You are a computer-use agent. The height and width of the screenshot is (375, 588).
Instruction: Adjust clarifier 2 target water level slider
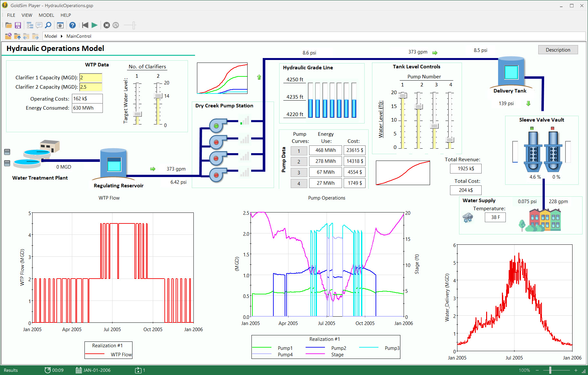click(x=158, y=96)
